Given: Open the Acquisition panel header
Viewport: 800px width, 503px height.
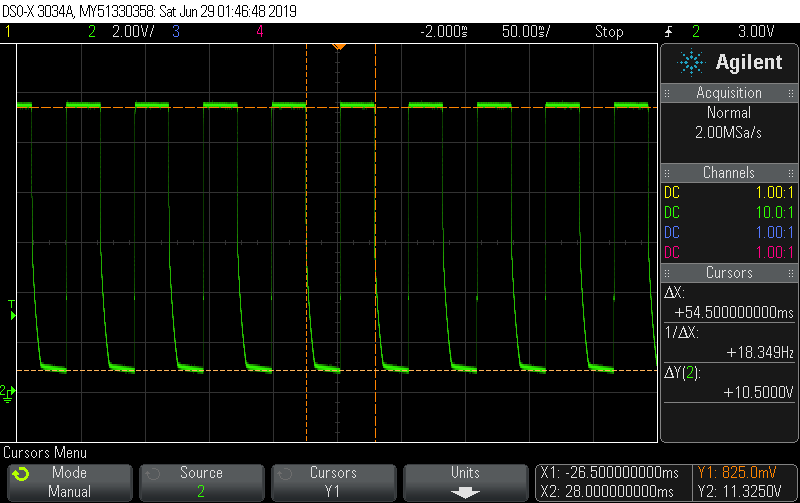Looking at the screenshot, I should point(729,93).
